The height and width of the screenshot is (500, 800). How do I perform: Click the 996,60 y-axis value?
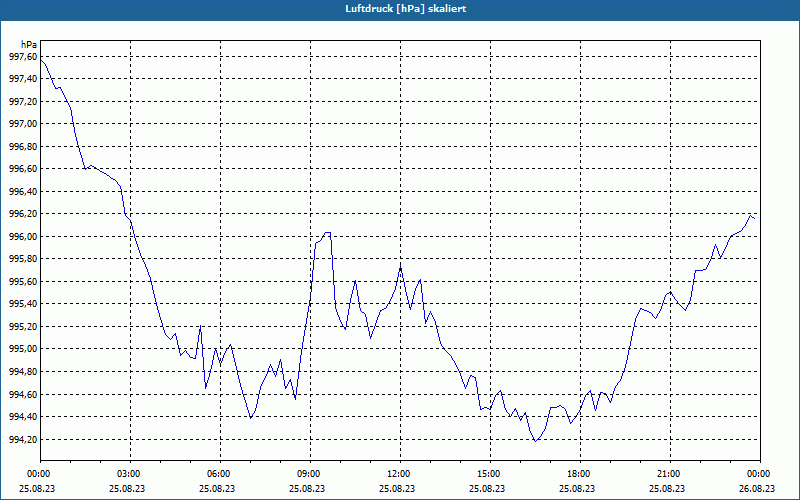(23, 169)
